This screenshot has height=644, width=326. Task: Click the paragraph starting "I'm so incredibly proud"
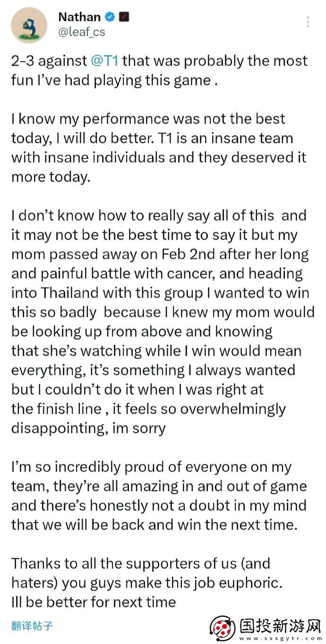[159, 496]
